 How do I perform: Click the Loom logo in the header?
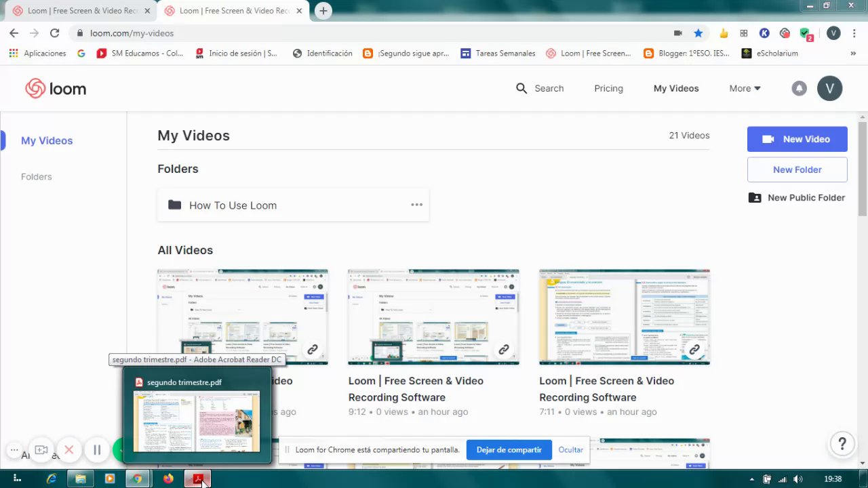[56, 89]
